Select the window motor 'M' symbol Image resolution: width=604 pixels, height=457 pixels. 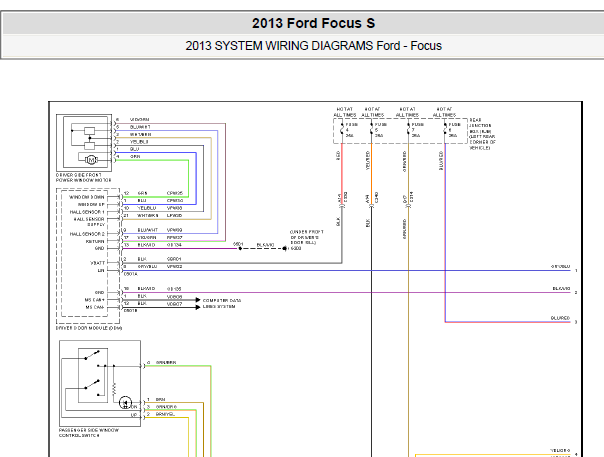click(91, 160)
